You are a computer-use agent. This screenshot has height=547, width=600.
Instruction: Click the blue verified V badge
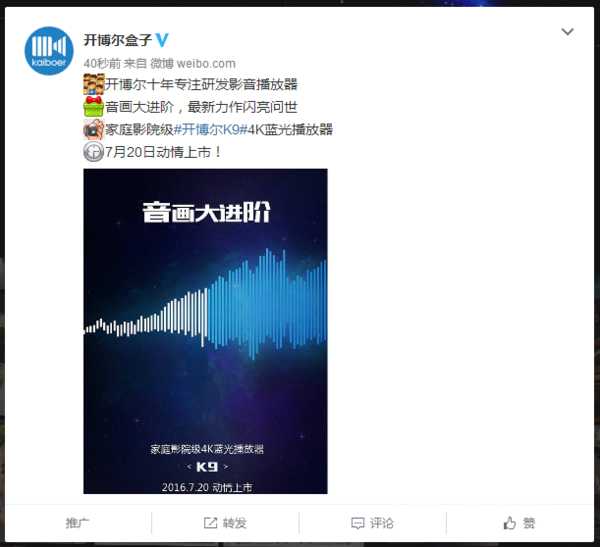pos(162,40)
